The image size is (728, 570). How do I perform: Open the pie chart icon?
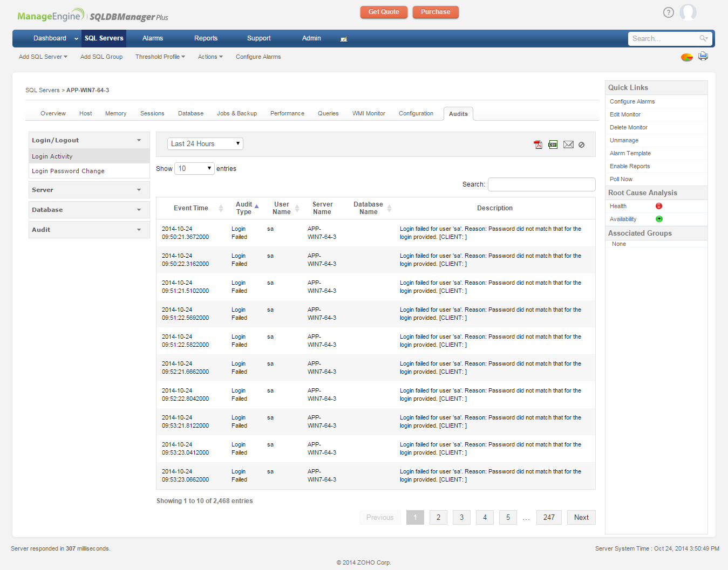pos(686,57)
